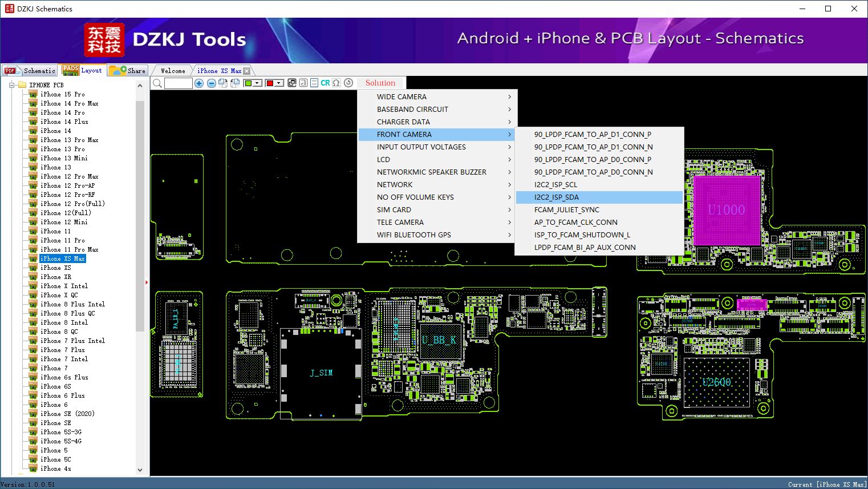The width and height of the screenshot is (868, 489).
Task: Open the NETWORKMIC SPEAKER BUZZER submenu
Action: coord(437,172)
